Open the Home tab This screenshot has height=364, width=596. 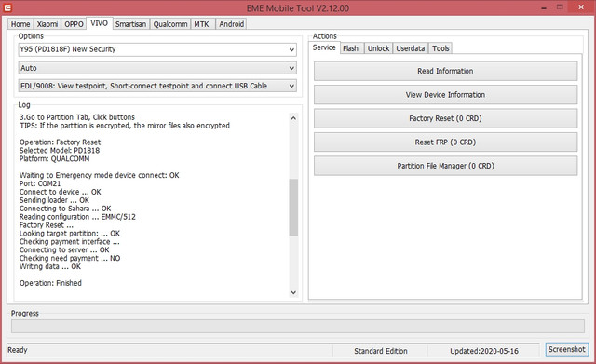[20, 24]
